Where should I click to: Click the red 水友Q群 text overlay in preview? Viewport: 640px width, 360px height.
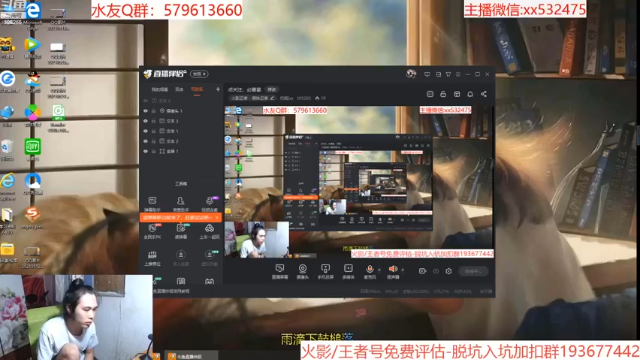pyautogui.click(x=295, y=110)
